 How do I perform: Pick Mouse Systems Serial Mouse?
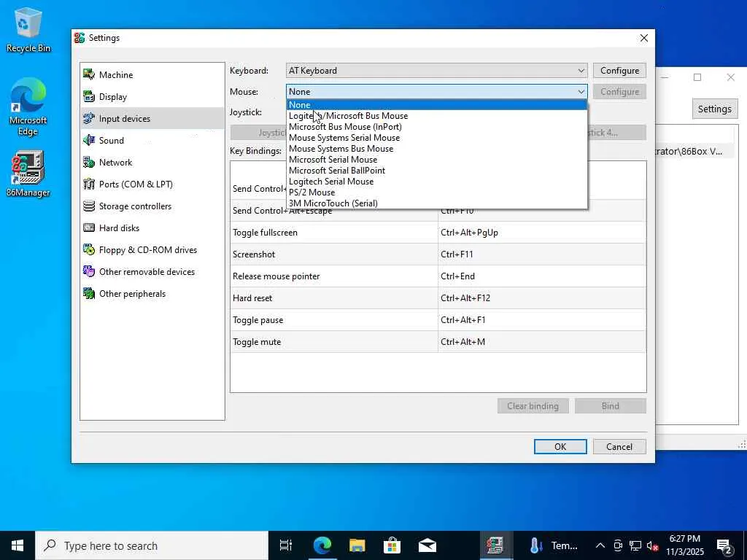[x=436, y=138]
